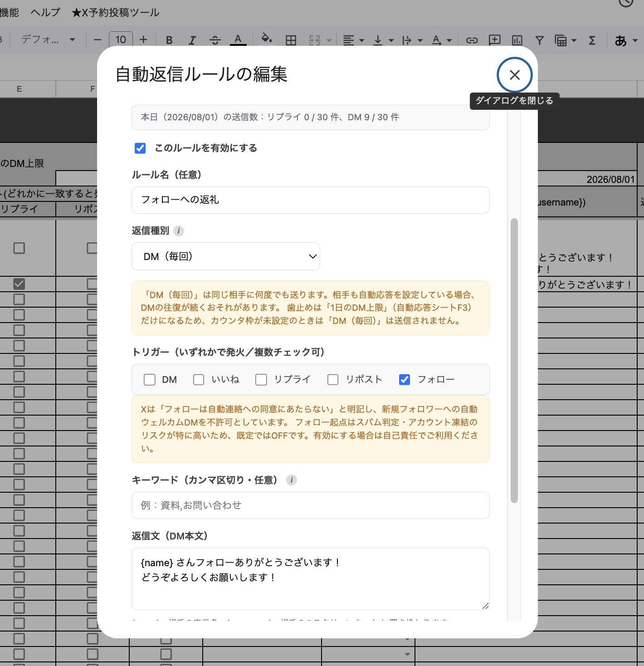Apply strikethrough formatting

[x=215, y=40]
